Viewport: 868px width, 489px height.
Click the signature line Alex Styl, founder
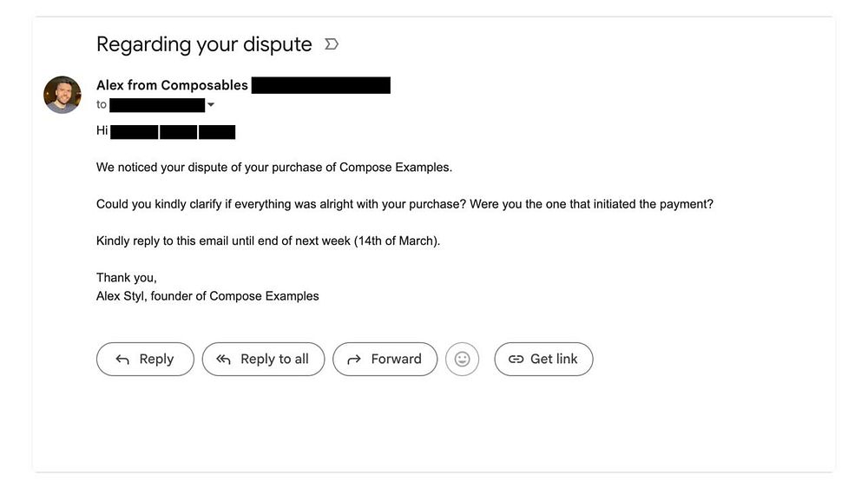pyautogui.click(x=207, y=296)
